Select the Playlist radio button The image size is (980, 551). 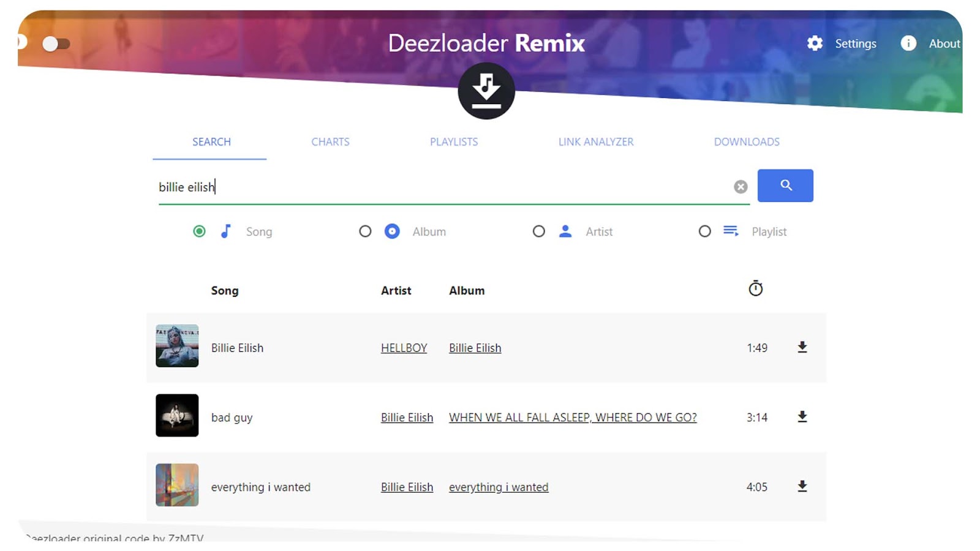704,231
